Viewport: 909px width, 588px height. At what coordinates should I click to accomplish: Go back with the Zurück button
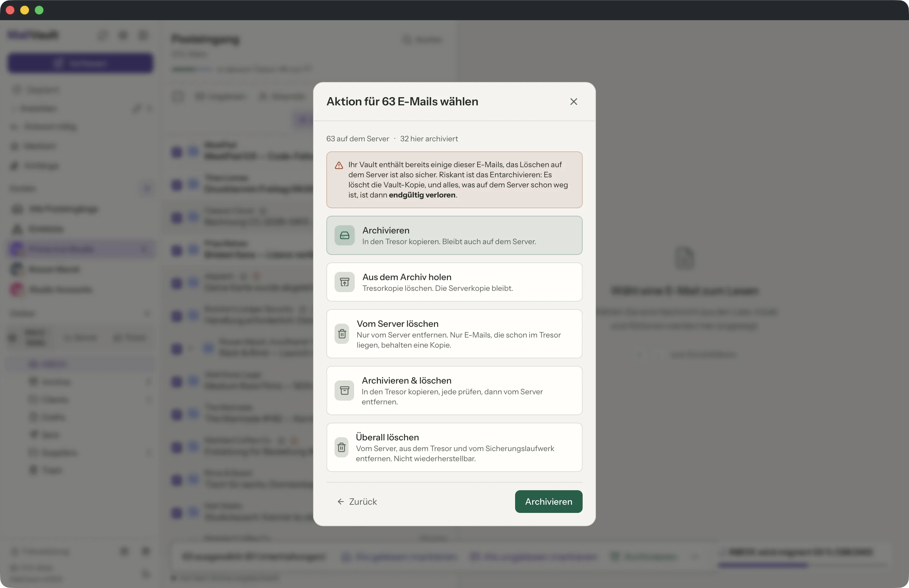[x=357, y=501]
